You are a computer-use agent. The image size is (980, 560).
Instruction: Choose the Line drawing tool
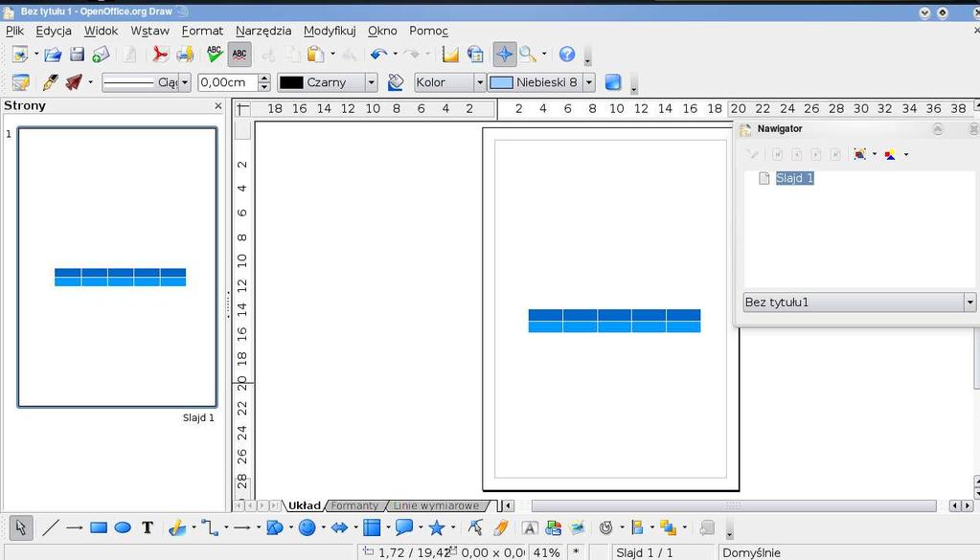(x=50, y=528)
